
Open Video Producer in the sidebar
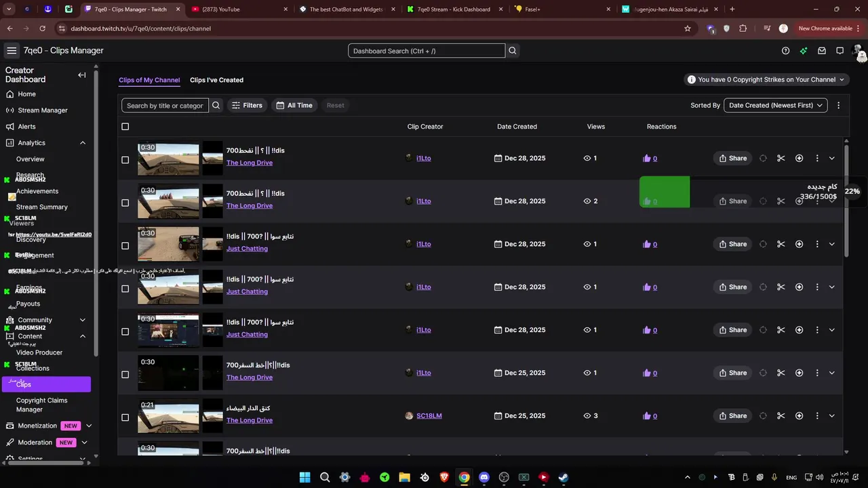point(39,352)
